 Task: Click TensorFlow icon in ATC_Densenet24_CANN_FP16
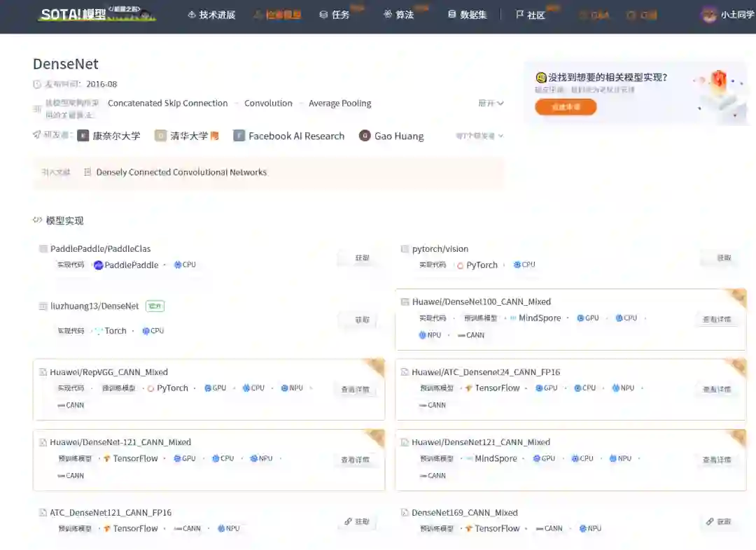click(x=468, y=388)
